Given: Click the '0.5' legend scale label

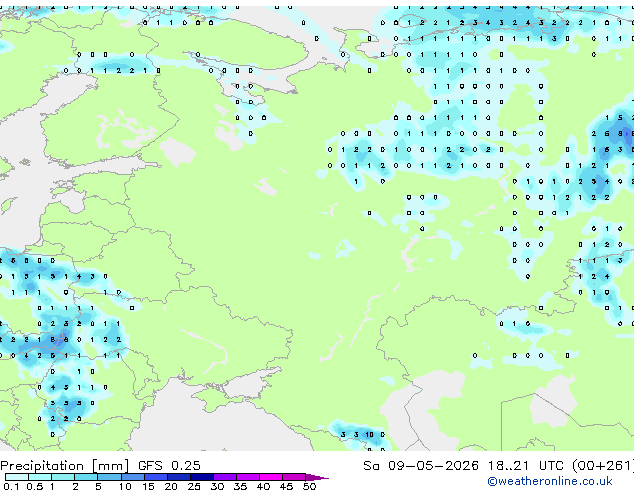Looking at the screenshot, I should click(x=34, y=486).
